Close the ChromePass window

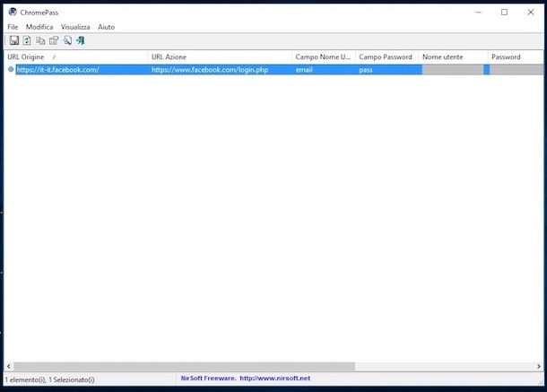pyautogui.click(x=531, y=13)
